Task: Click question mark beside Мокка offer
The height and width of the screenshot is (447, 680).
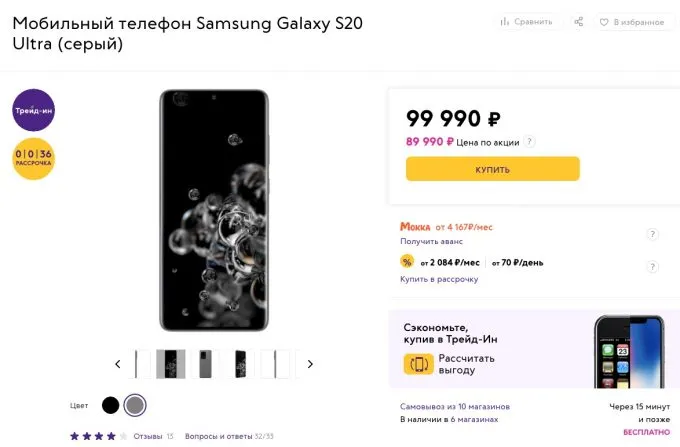Action: 652,235
